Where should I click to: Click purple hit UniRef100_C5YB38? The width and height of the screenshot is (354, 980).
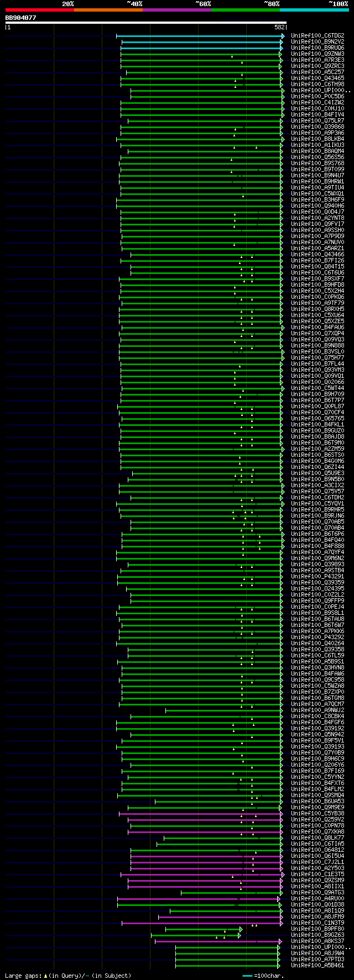click(317, 813)
